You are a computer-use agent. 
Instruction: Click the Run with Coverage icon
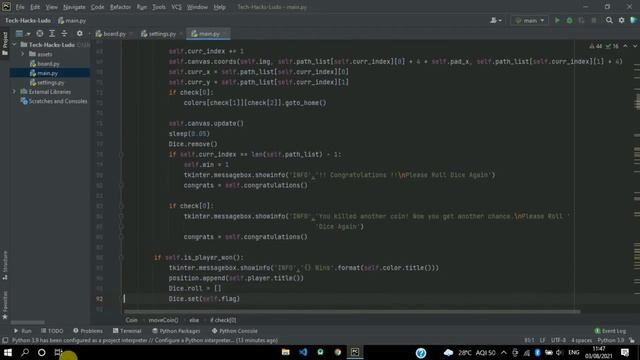(581, 20)
